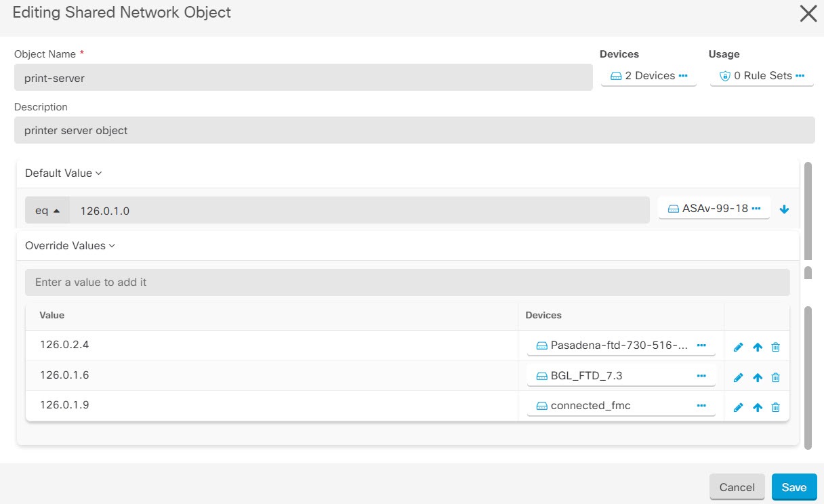824x504 pixels.
Task: Edit the 126.0.2.4 override value
Action: (x=738, y=346)
